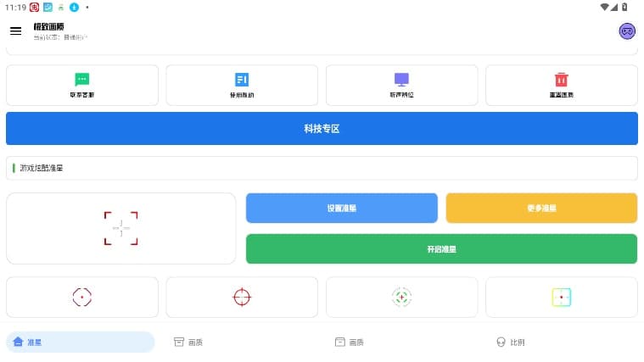
Task: Tap the red trash can card
Action: 562,86
